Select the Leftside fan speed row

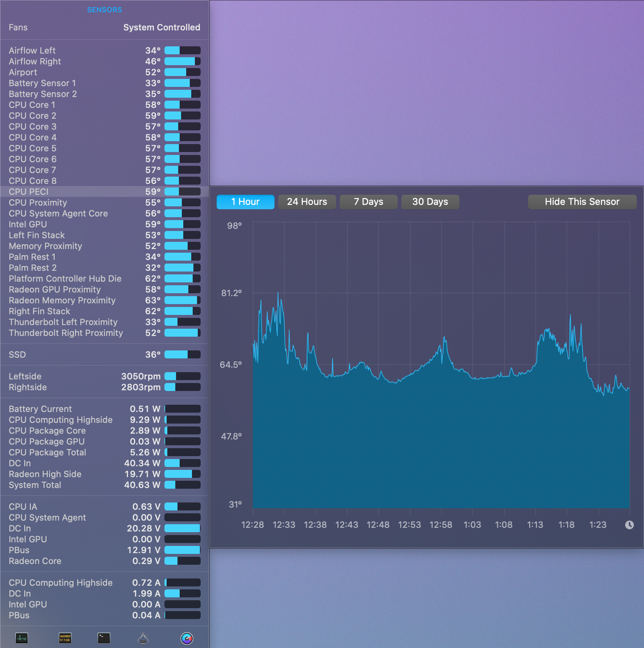click(x=105, y=376)
